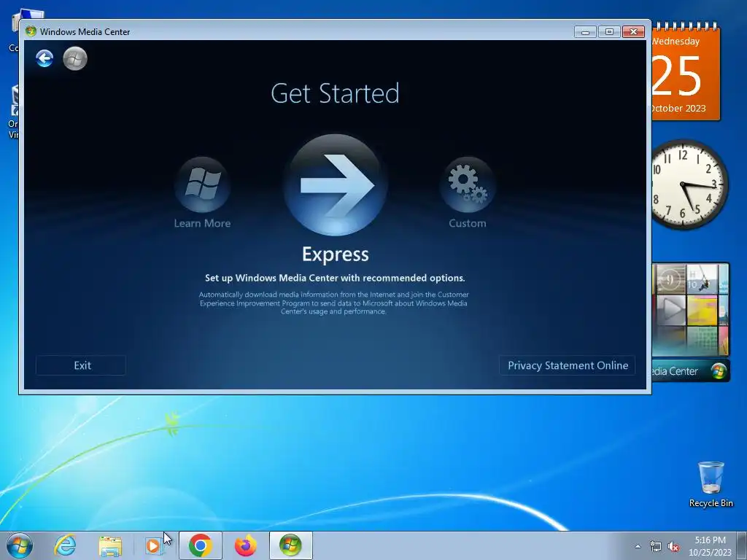Click the calendar gadget showing 25
Image resolution: width=747 pixels, height=560 pixels.
[686, 71]
